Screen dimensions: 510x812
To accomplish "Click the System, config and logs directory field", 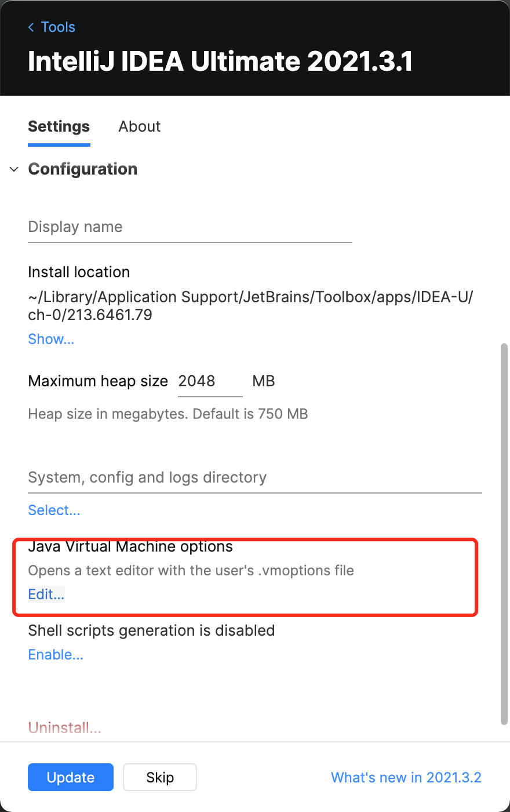I will click(x=255, y=477).
